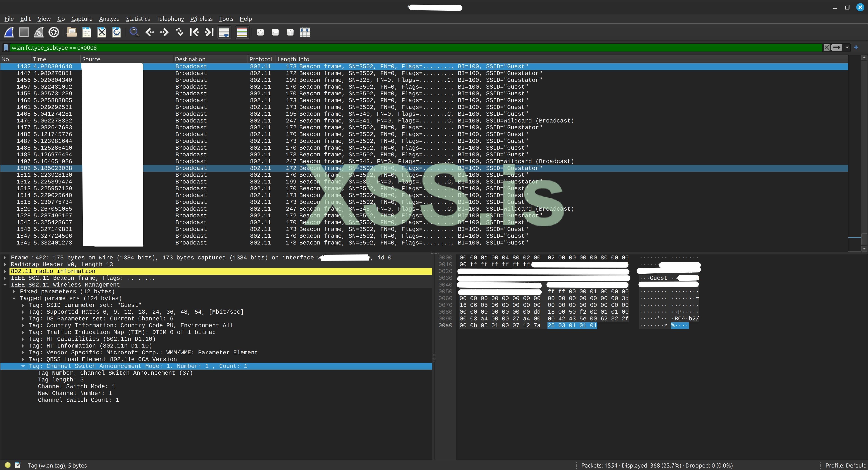Clear the display filter with X button
This screenshot has height=470, width=868.
pyautogui.click(x=827, y=48)
